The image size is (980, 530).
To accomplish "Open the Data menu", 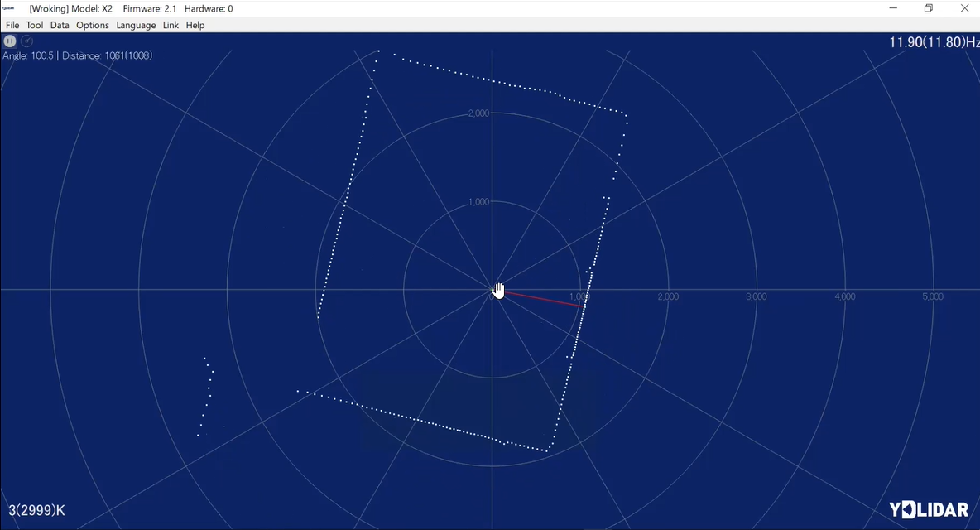I will tap(60, 25).
